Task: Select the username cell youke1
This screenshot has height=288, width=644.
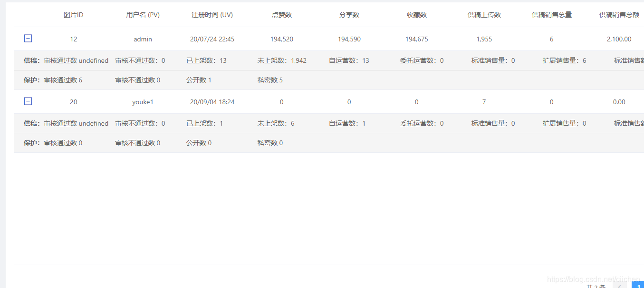Action: [143, 102]
